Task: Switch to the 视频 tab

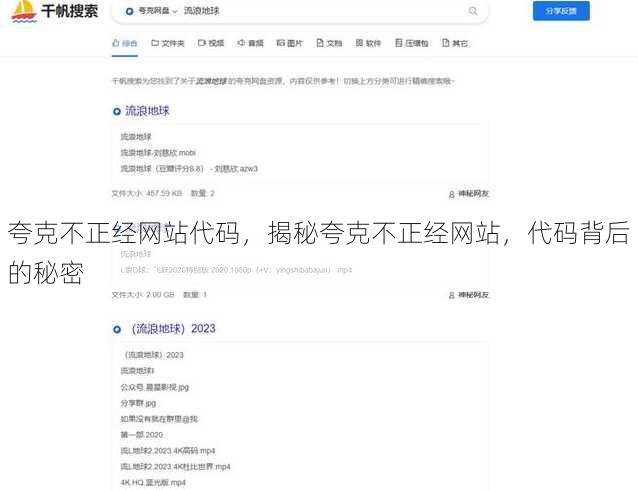Action: 211,43
